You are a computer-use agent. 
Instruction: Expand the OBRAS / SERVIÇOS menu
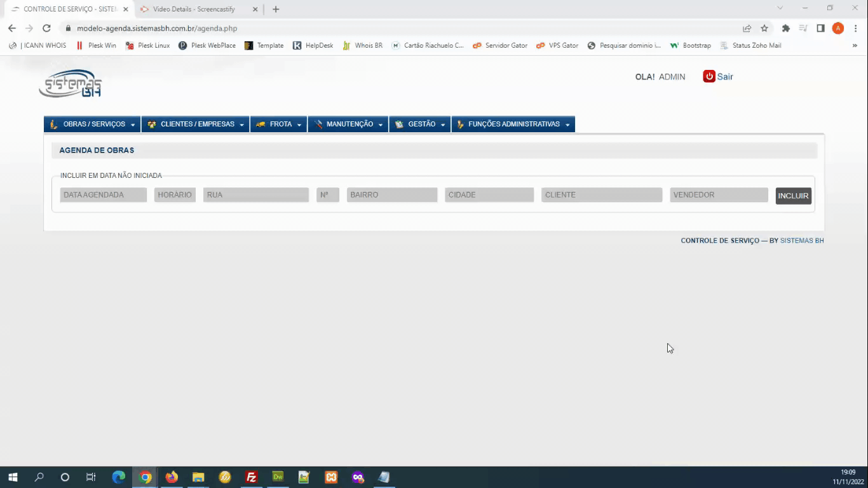pos(92,125)
